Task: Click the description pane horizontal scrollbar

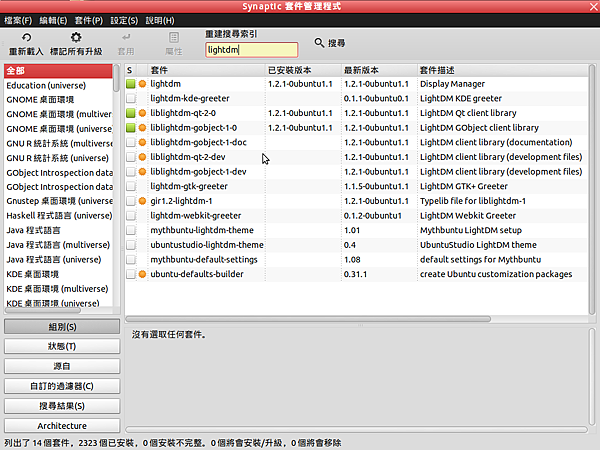Action: coord(356,430)
